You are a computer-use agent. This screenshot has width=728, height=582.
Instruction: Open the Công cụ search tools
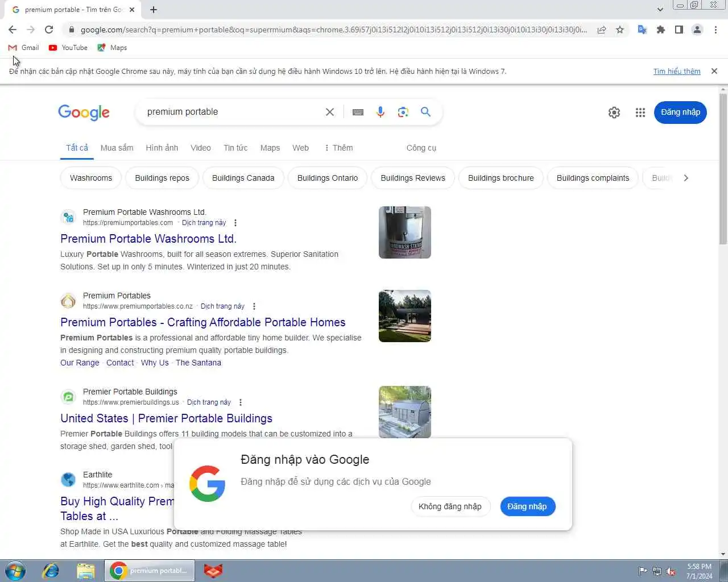pos(421,148)
